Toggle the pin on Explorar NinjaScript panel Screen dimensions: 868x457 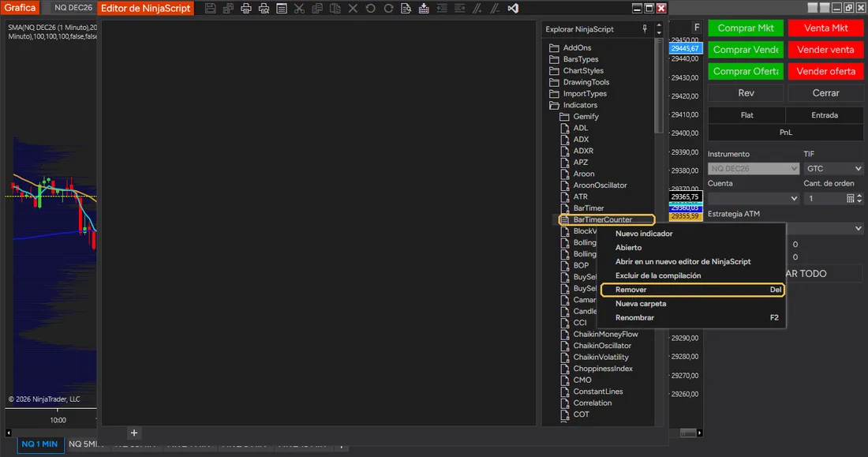tap(645, 28)
